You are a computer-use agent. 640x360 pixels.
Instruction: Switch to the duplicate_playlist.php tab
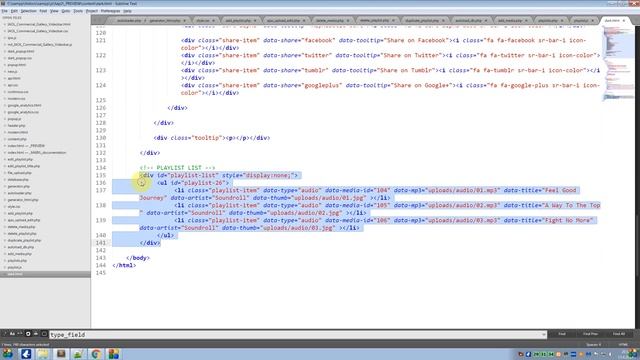pyautogui.click(x=422, y=20)
